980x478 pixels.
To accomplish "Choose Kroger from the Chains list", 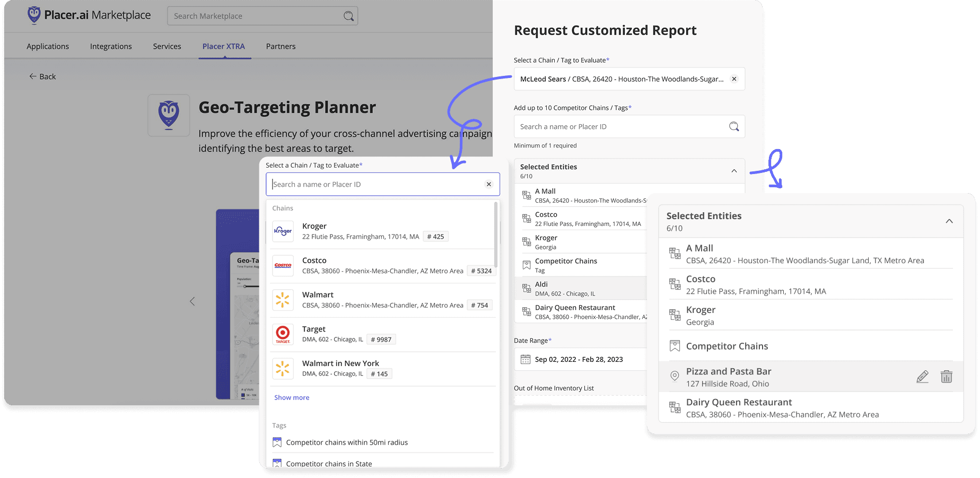I will (x=383, y=231).
